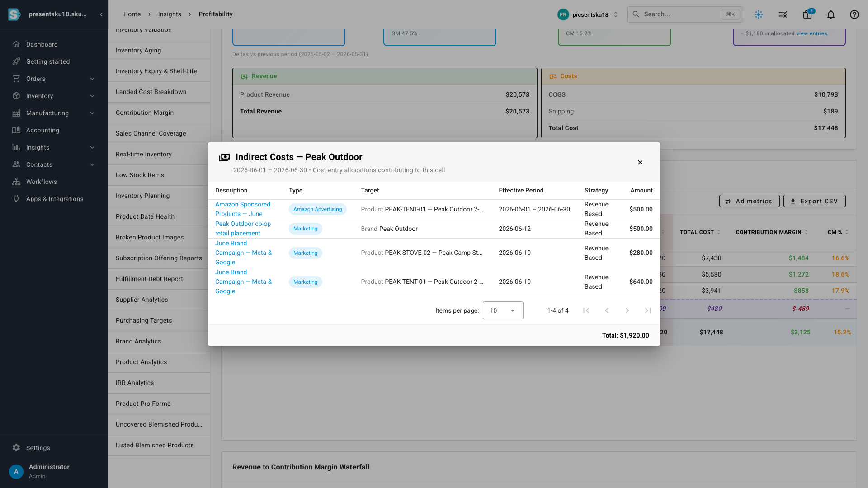
Task: Open the AI assistant sparkle icon
Action: 759,14
